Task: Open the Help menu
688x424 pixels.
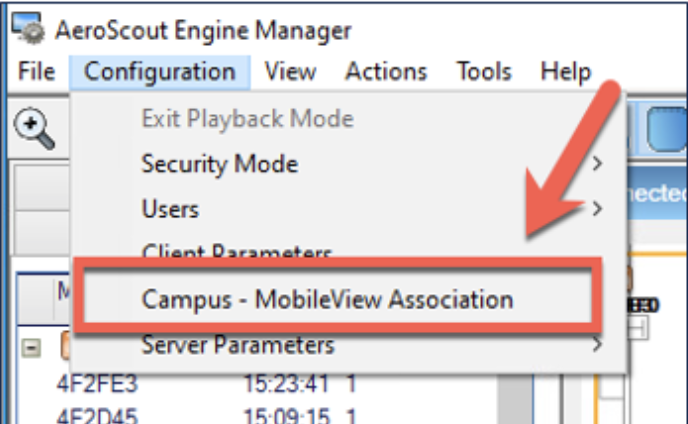Action: click(565, 72)
